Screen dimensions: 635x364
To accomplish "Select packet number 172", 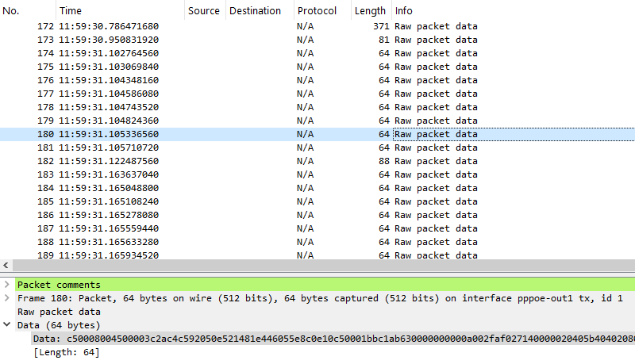I will point(317,26).
